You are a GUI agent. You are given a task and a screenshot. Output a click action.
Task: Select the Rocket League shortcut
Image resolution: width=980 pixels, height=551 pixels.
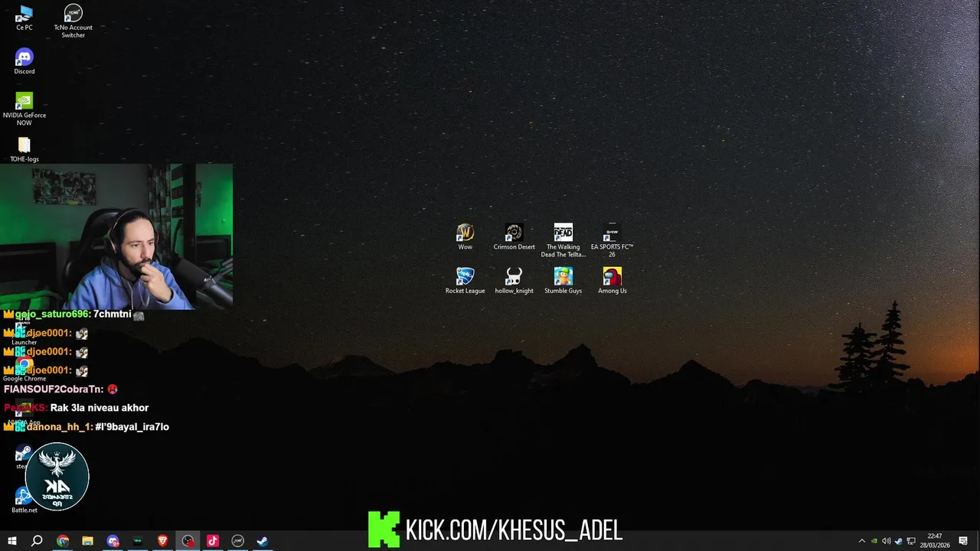click(x=465, y=280)
